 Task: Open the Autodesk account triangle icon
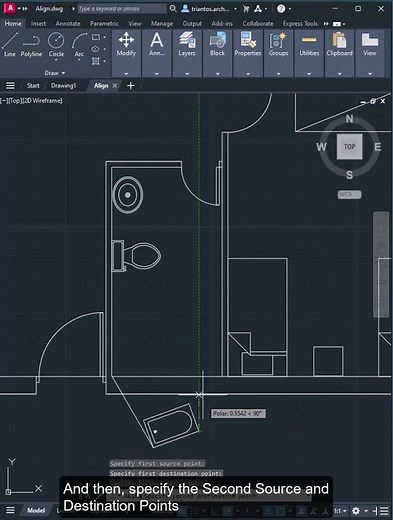click(x=258, y=9)
